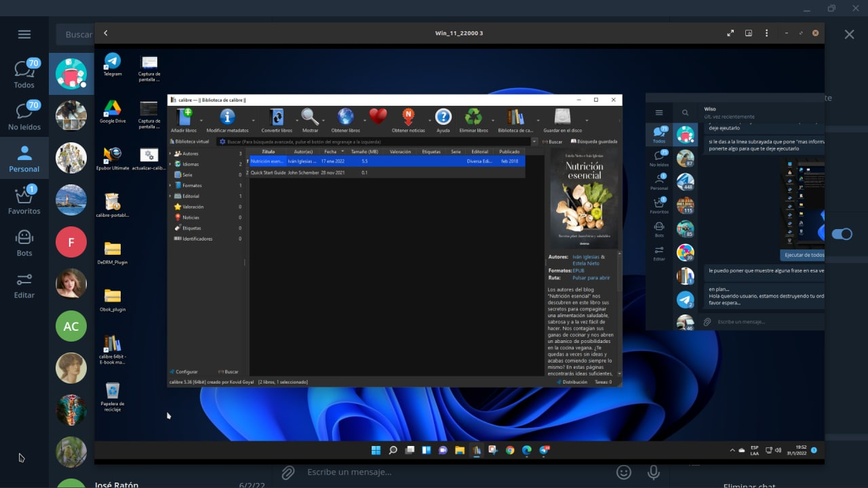The height and width of the screenshot is (488, 868).
Task: Expand the Autores category in calibre's sidebar
Action: coord(170,154)
